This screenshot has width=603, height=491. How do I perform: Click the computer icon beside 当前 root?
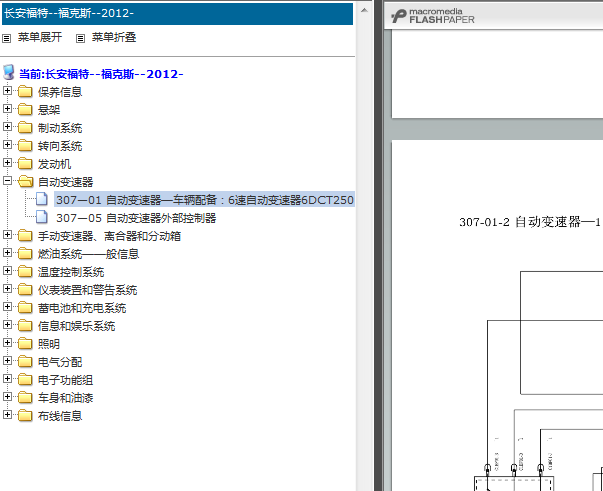[8, 72]
